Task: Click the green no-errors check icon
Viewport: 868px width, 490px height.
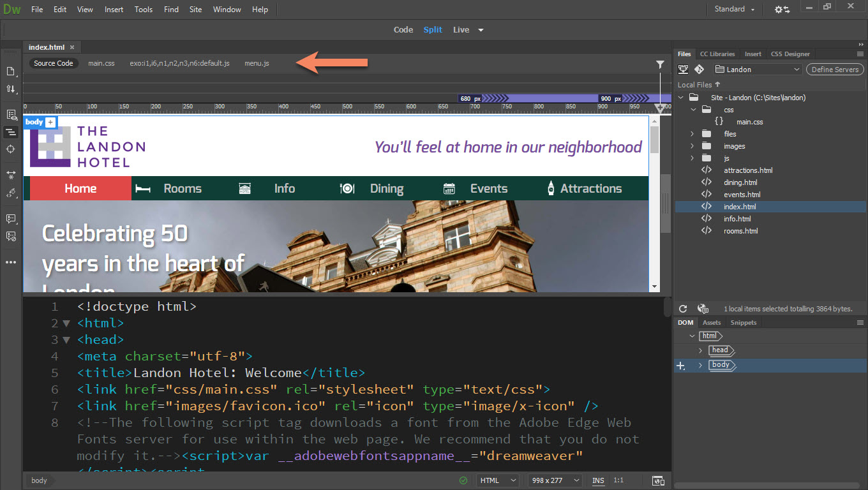Action: tap(463, 480)
